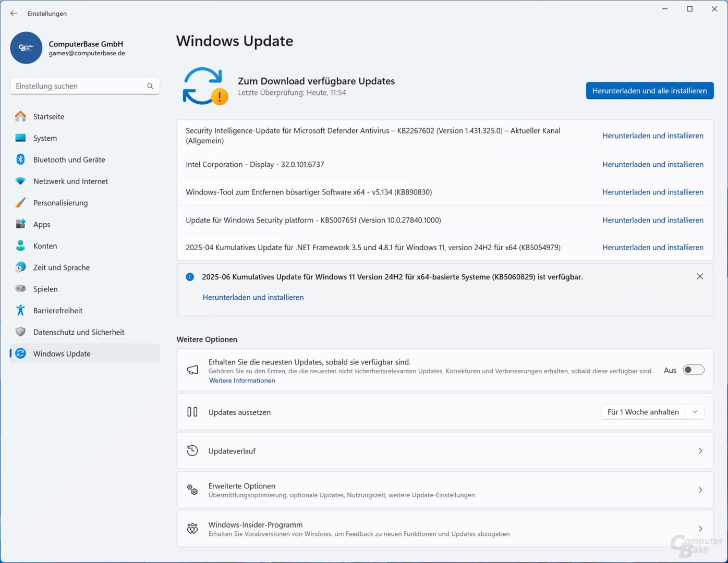Download Windows Security platform KB5007651 update
Viewport: 728px width, 563px height.
pyautogui.click(x=653, y=220)
